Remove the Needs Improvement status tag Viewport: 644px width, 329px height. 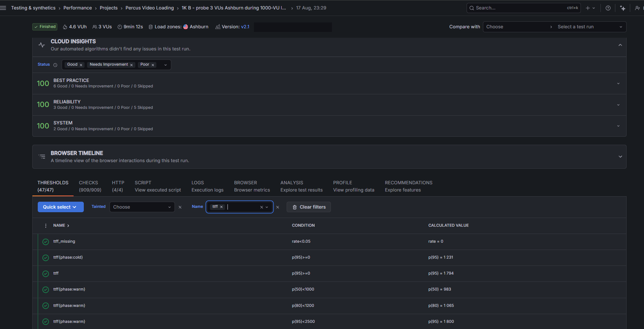pos(131,65)
